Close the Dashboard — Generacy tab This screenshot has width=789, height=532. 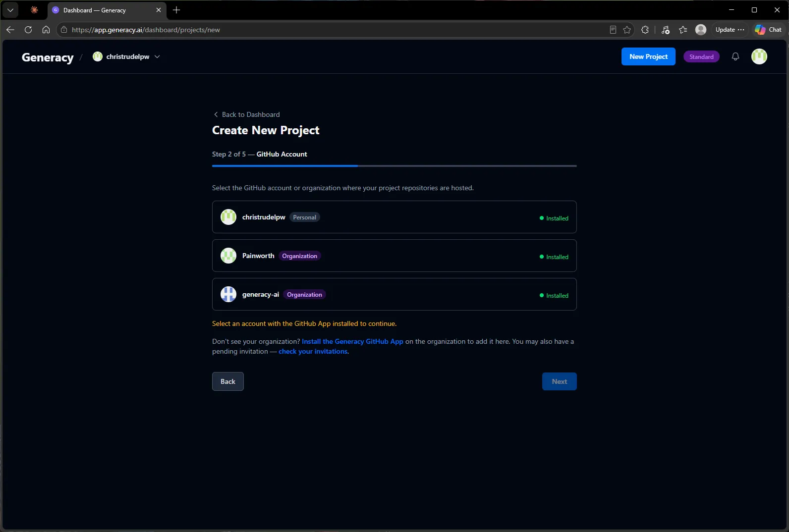159,10
